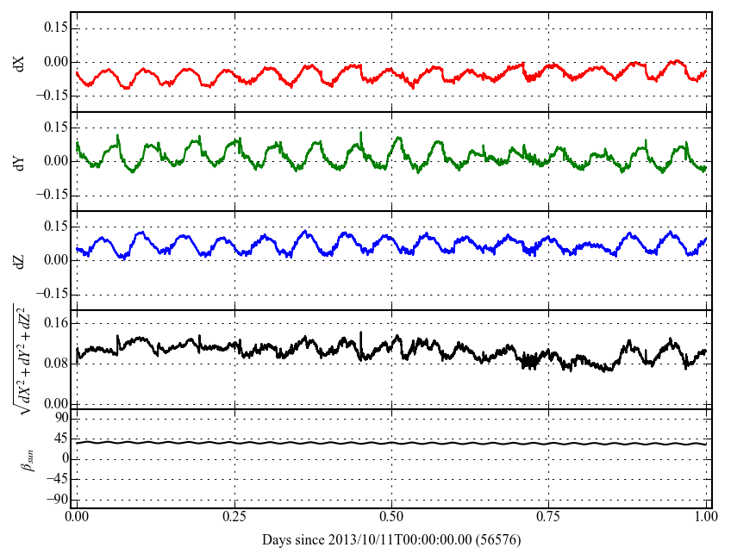This screenshot has height=560, width=731.
Task: Click the dZ y-axis label
Action: pyautogui.click(x=19, y=260)
